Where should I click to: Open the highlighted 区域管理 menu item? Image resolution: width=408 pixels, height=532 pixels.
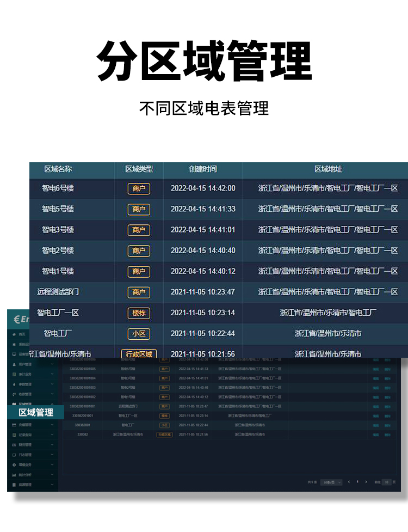tap(36, 412)
